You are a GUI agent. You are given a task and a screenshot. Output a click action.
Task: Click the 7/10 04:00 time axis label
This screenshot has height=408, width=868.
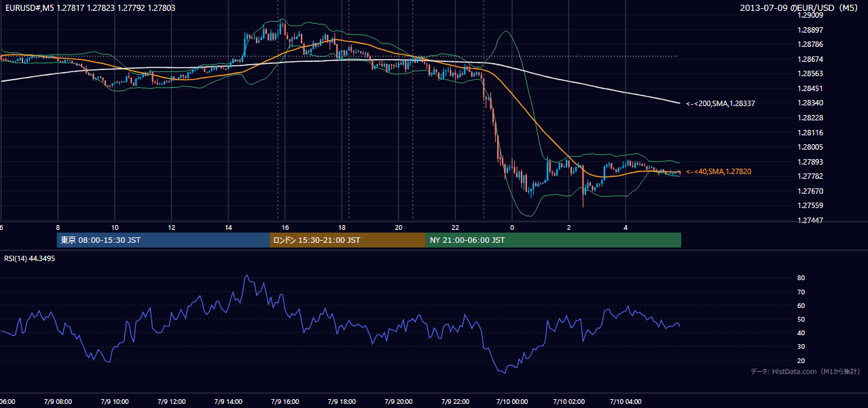pos(626,401)
